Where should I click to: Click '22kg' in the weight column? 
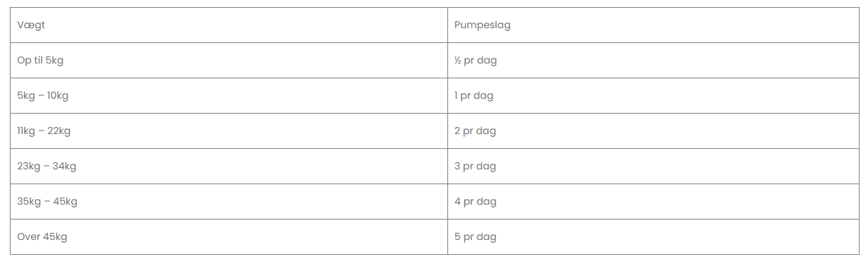click(58, 131)
